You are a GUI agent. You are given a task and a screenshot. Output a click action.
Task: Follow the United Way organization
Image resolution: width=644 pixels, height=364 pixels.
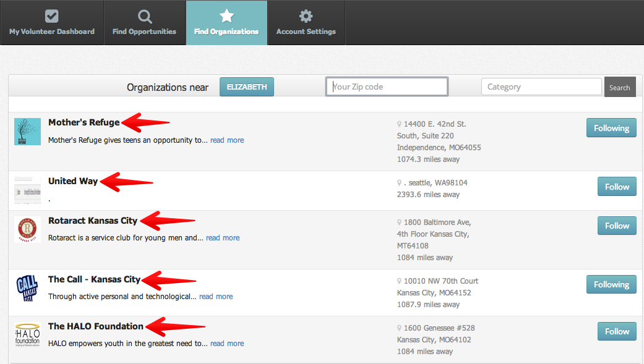click(x=616, y=187)
